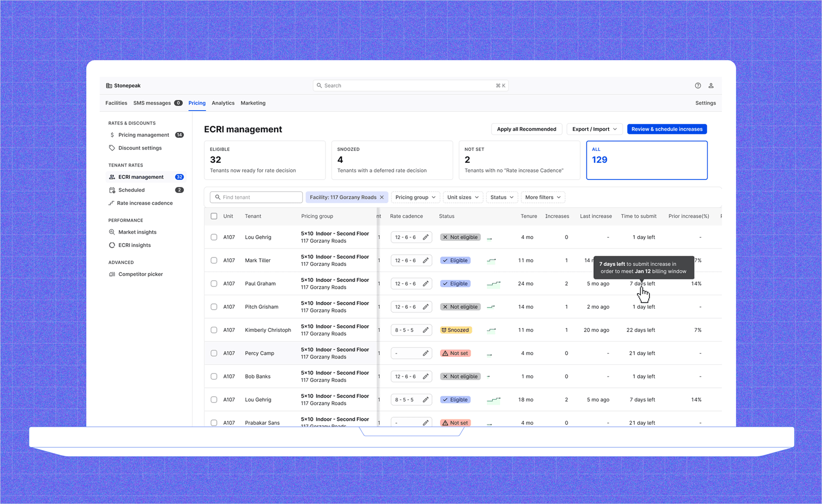
Task: Edit Lou Gehrig's rate cadence pencil icon
Action: pyautogui.click(x=425, y=237)
